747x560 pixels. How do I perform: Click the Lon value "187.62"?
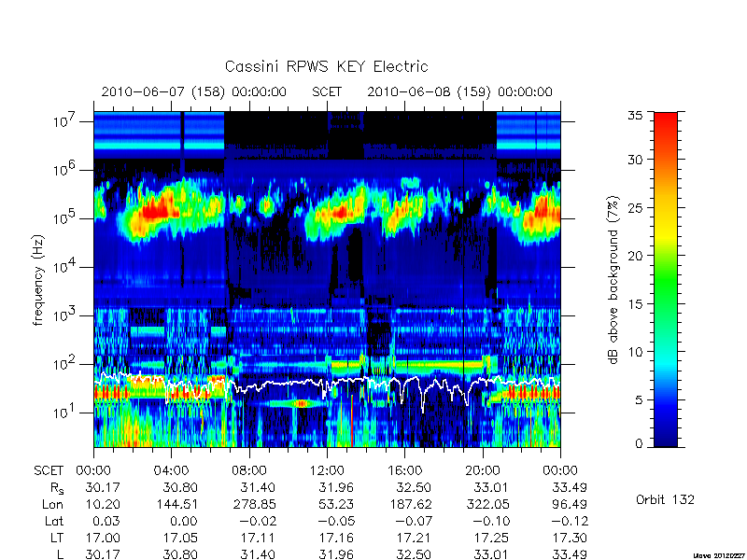pos(410,504)
